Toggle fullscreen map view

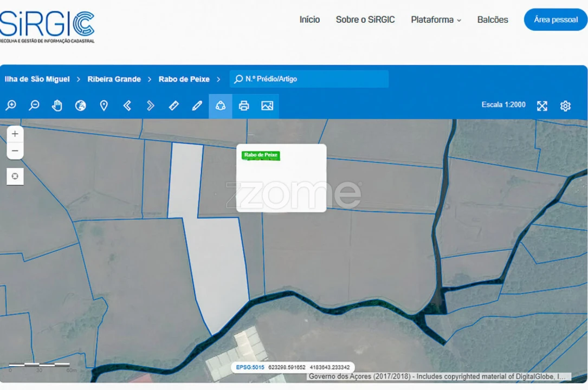(x=542, y=106)
